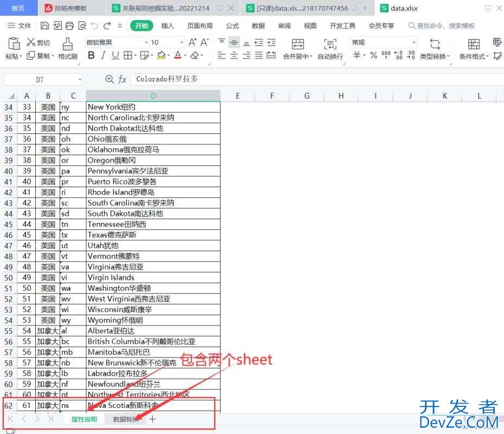
Task: Go to last sheet navigation arrow
Action: pyautogui.click(x=50, y=419)
